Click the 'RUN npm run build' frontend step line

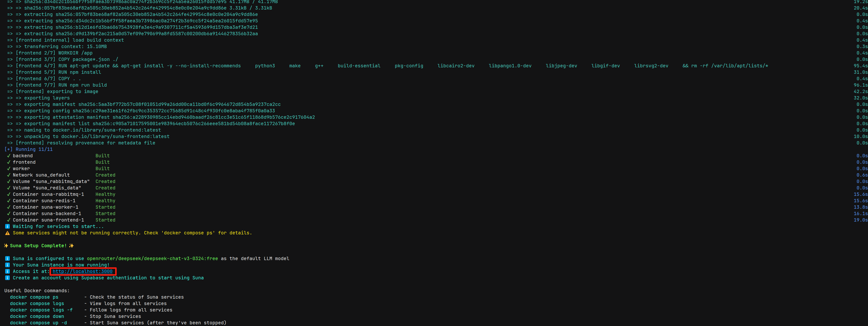tap(62, 85)
